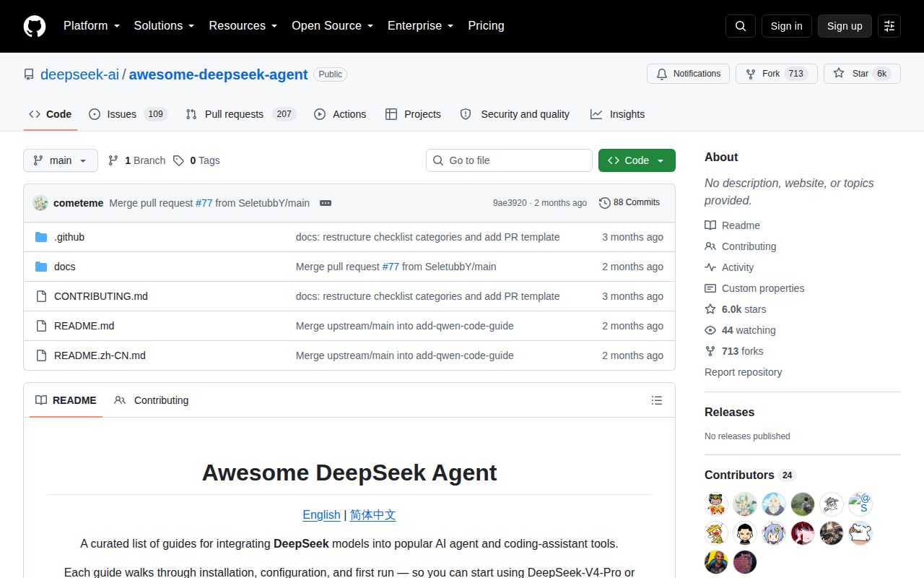Click the eye icon beside 44 watching
The width and height of the screenshot is (924, 578).
[710, 330]
